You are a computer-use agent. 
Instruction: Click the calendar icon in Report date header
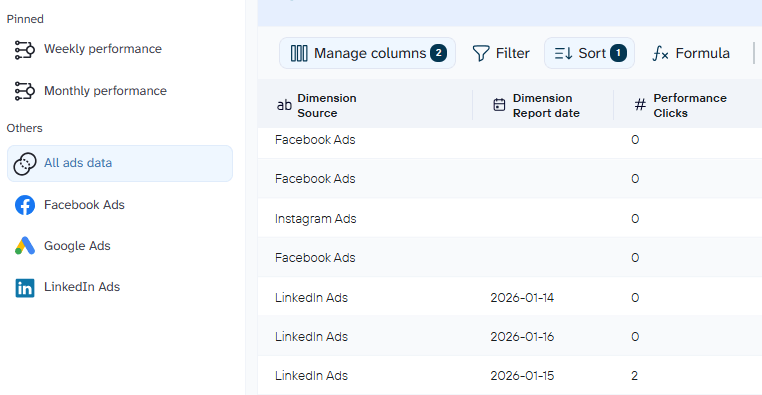499,105
